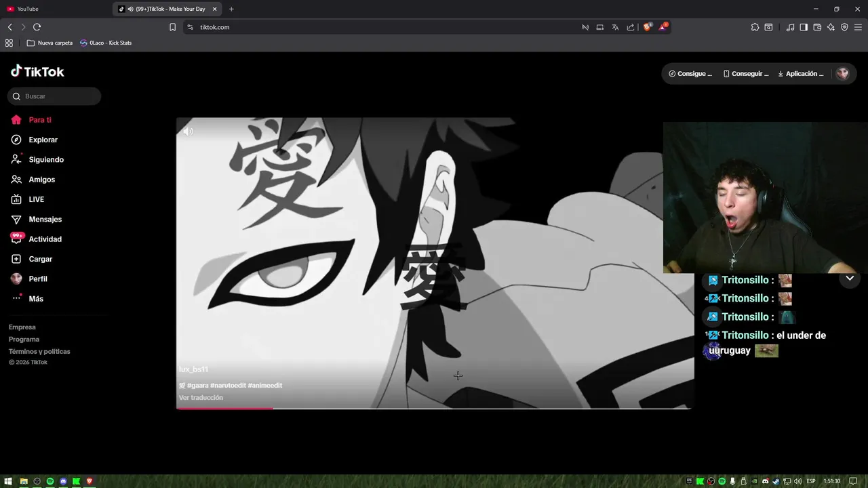Open the Windows notification center
This screenshot has height=488, width=868.
[854, 481]
